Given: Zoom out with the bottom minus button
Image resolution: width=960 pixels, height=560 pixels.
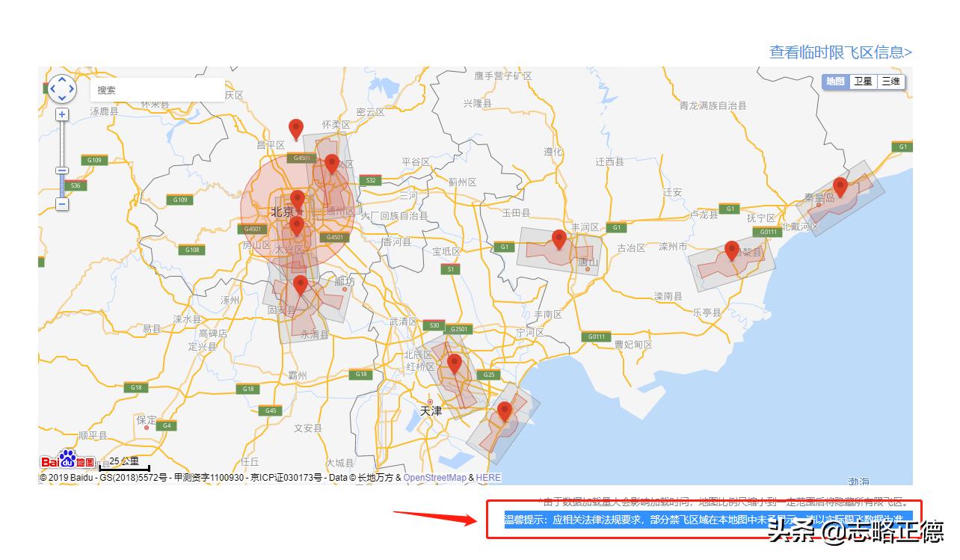Looking at the screenshot, I should 62,204.
